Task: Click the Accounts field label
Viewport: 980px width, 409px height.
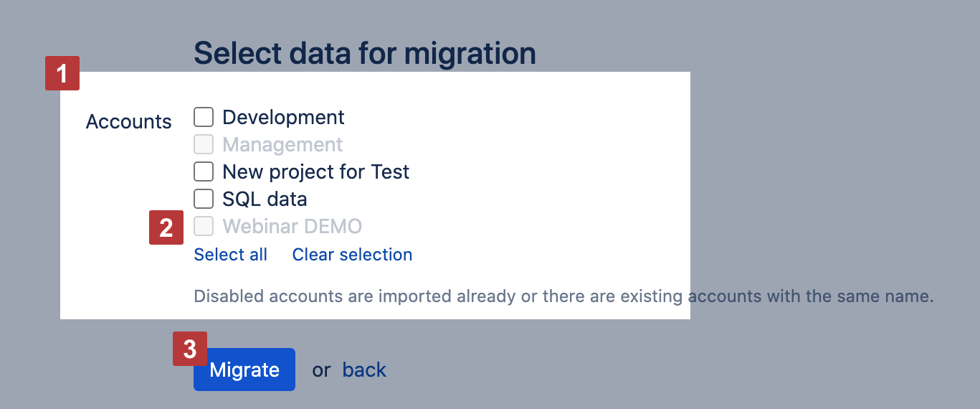Action: pos(128,121)
